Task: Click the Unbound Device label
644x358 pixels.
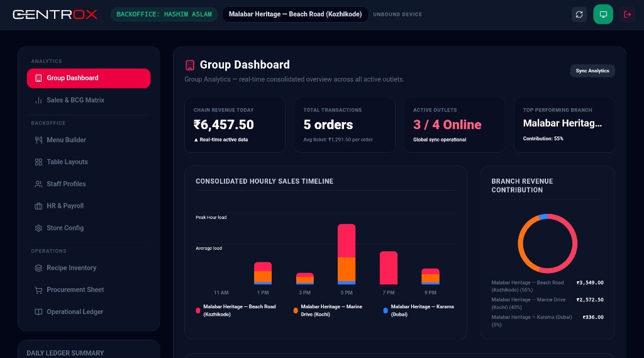Action: 397,14
